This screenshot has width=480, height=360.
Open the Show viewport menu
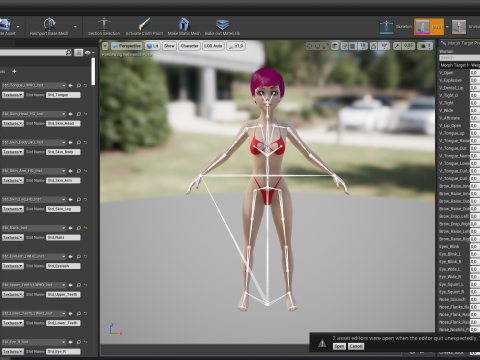click(x=169, y=46)
